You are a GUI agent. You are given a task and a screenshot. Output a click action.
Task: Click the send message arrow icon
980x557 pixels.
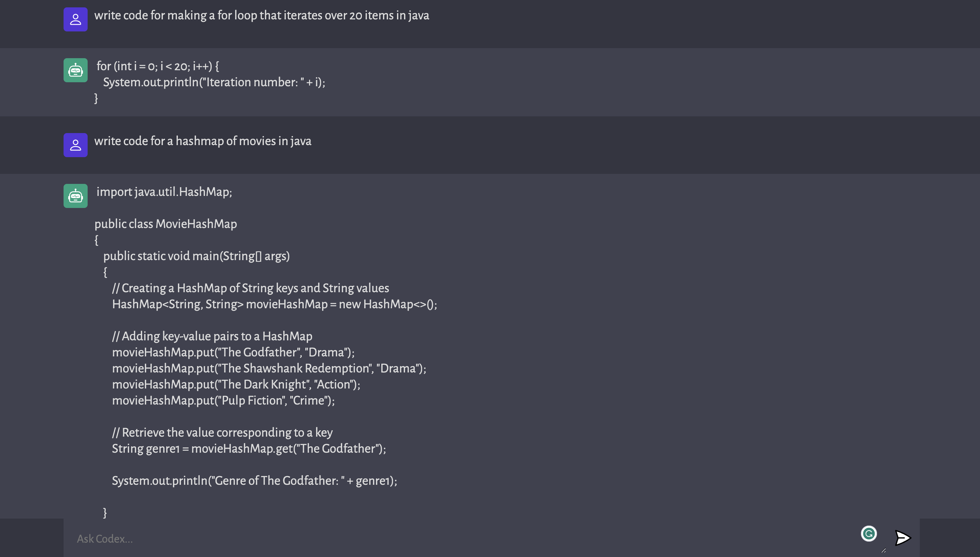coord(903,538)
